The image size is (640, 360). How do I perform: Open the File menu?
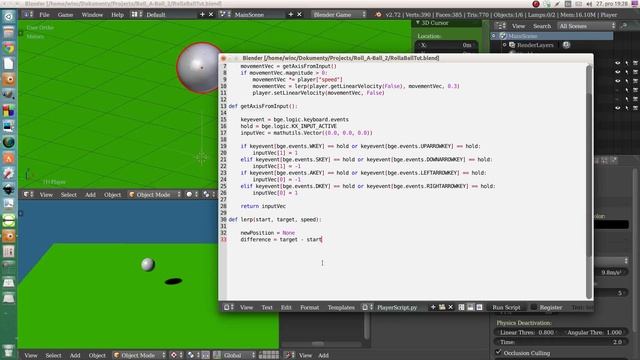tap(44, 15)
